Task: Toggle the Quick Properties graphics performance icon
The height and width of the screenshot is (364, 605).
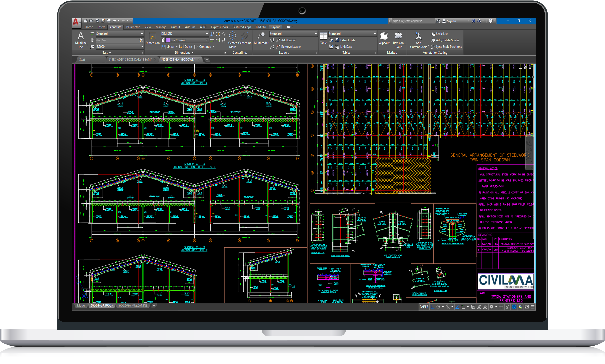Action: [x=520, y=307]
